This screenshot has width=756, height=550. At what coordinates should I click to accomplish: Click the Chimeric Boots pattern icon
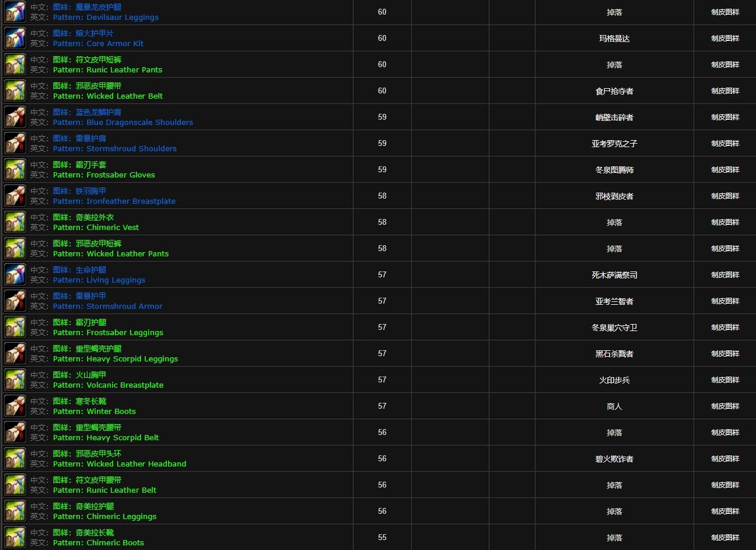coord(15,538)
